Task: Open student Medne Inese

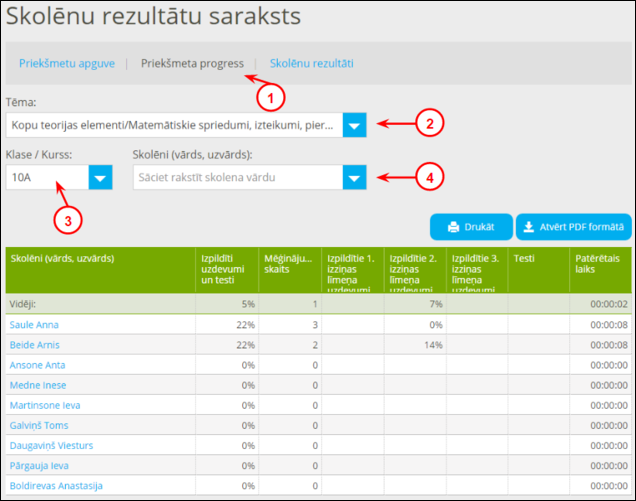Action: click(x=38, y=385)
